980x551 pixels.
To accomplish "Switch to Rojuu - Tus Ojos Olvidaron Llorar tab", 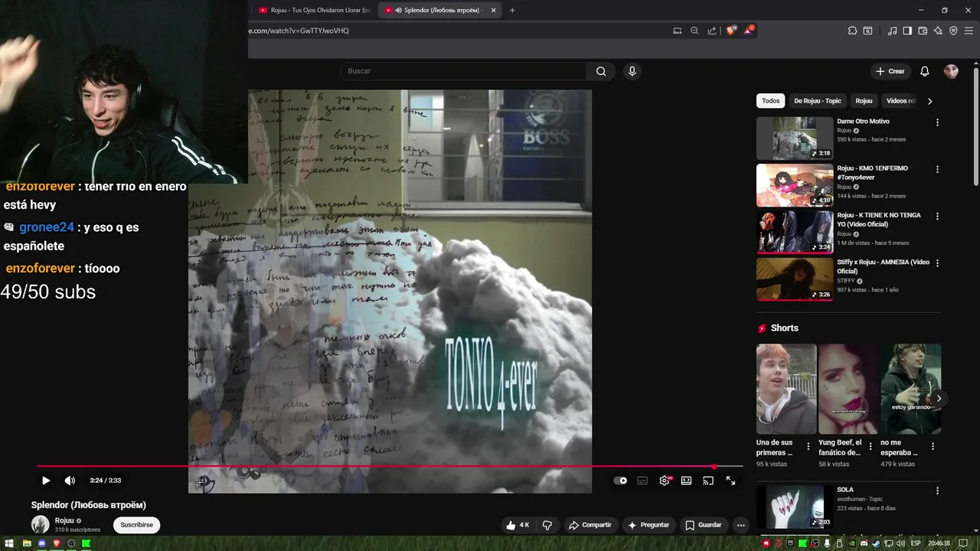I will pos(314,10).
